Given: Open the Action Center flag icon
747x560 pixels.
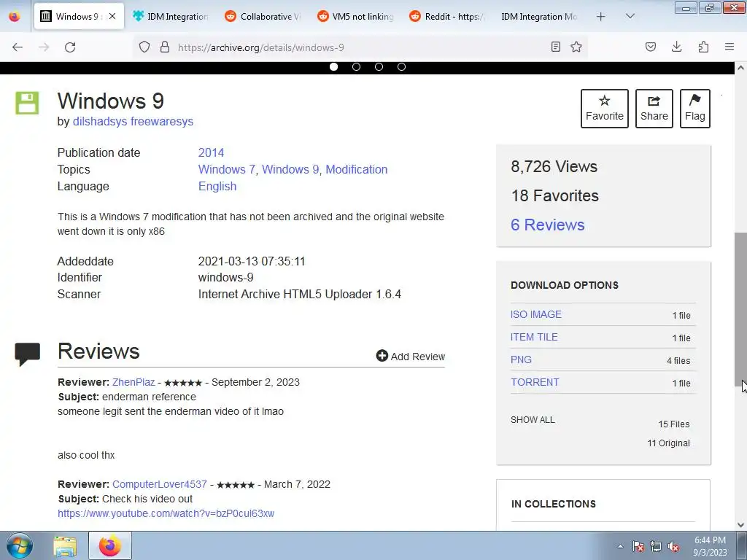Looking at the screenshot, I should pos(638,546).
